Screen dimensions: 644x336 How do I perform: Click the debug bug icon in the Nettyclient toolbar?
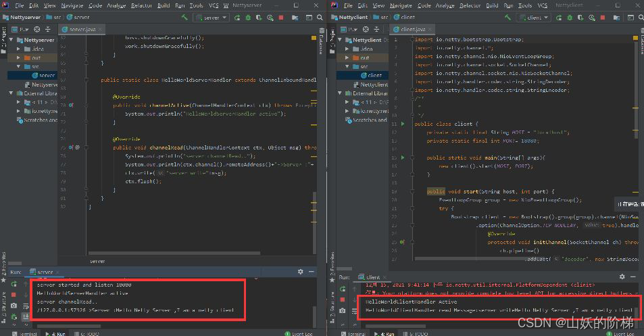point(570,18)
